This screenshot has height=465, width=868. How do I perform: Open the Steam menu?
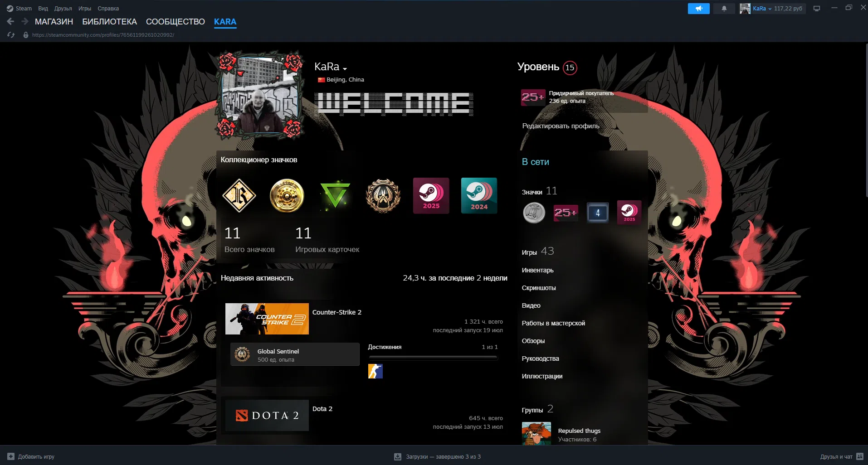point(24,9)
